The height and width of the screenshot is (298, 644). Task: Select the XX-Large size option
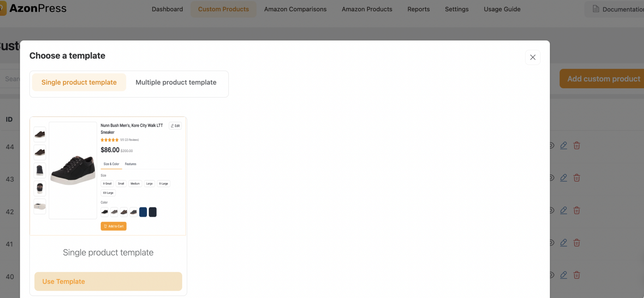108,193
